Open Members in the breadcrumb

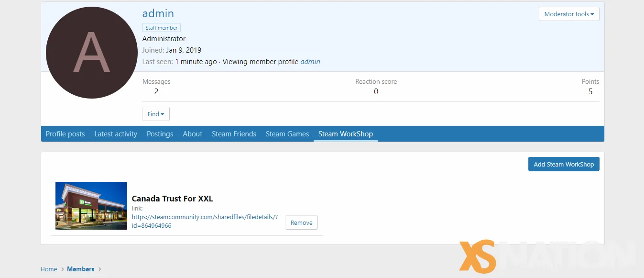pyautogui.click(x=81, y=269)
